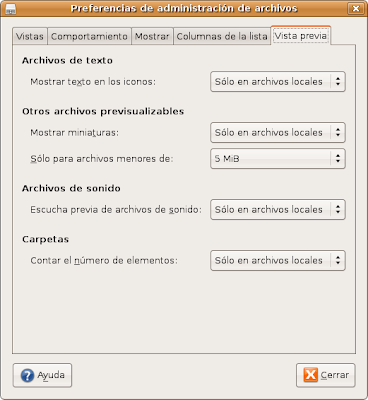This screenshot has height=400, width=368.
Task: Click the arrow indicator on the Carpetas dropdown
Action: pyautogui.click(x=338, y=260)
